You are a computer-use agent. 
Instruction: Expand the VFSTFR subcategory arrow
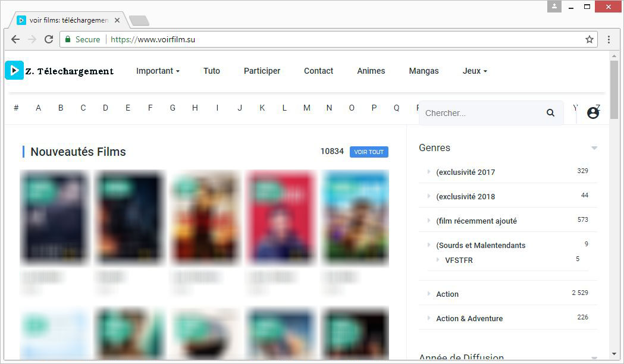(x=438, y=260)
